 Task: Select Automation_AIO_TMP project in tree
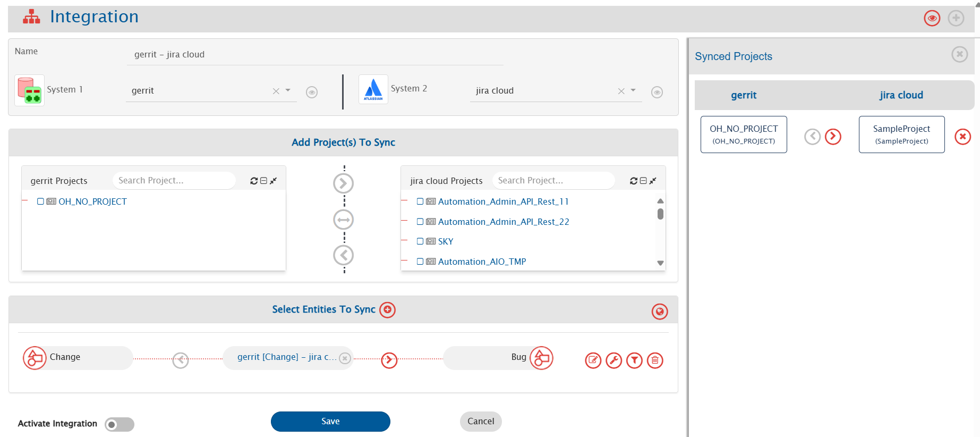coord(482,262)
